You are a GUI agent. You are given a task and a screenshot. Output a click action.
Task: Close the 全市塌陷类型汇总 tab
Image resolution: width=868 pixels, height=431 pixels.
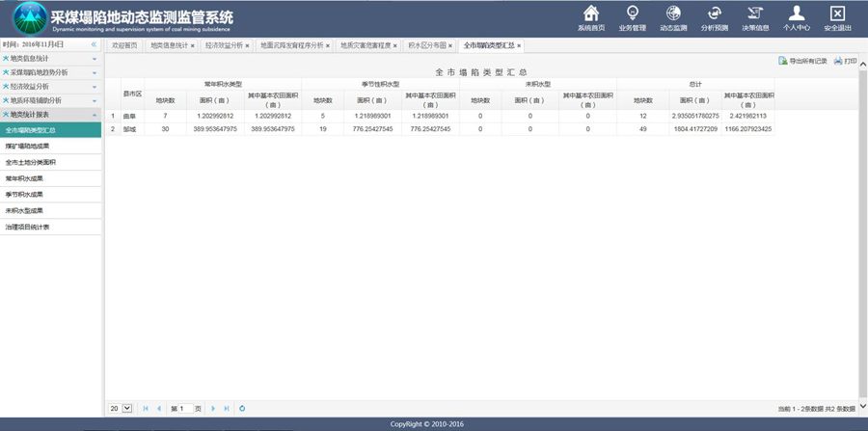click(x=519, y=45)
